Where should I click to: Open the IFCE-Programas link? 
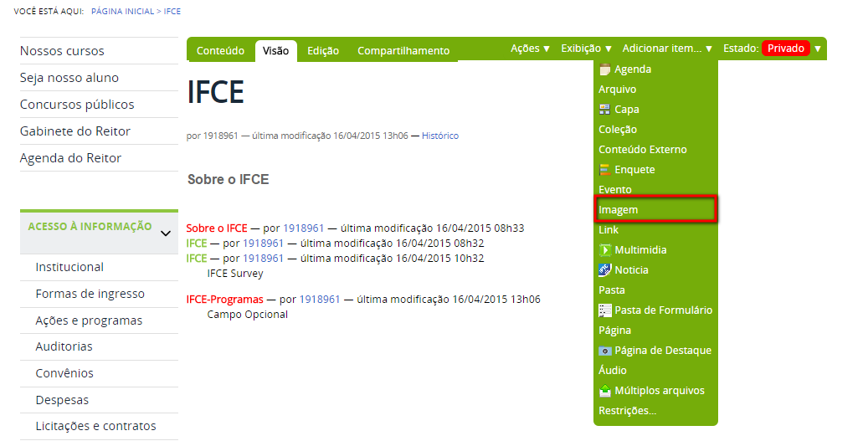point(225,300)
